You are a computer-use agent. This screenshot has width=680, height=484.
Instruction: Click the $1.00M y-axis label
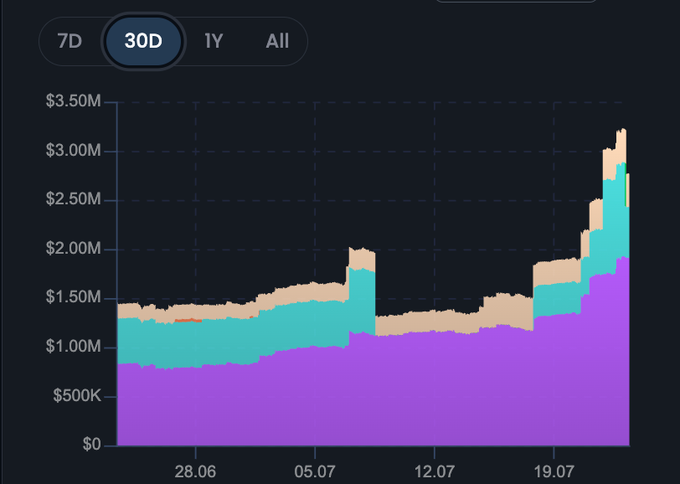[73, 347]
